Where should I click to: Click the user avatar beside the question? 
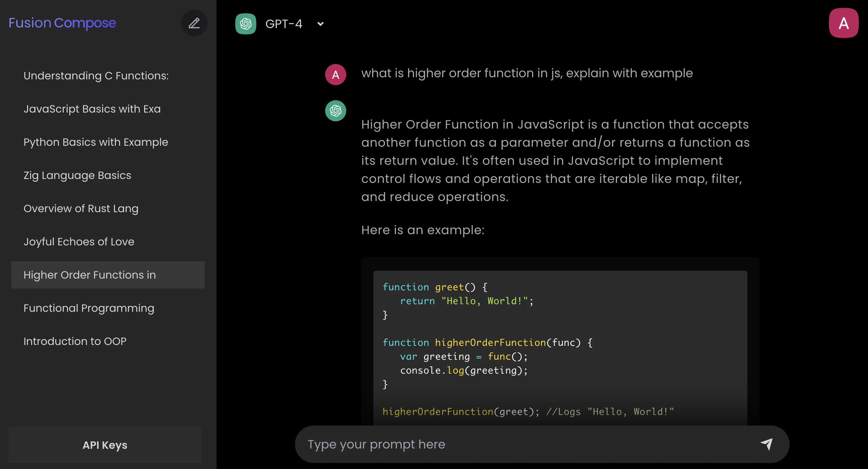335,75
